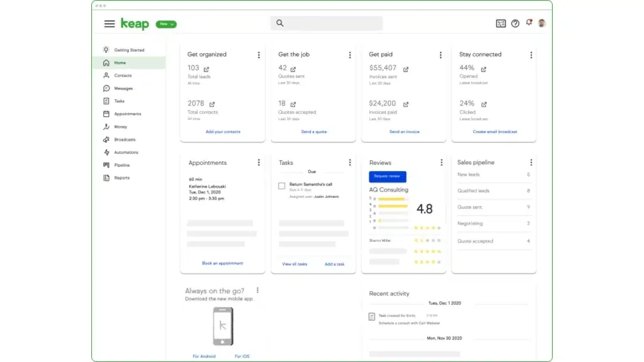Click Create email broadcast link
644x362 pixels.
pos(495,131)
